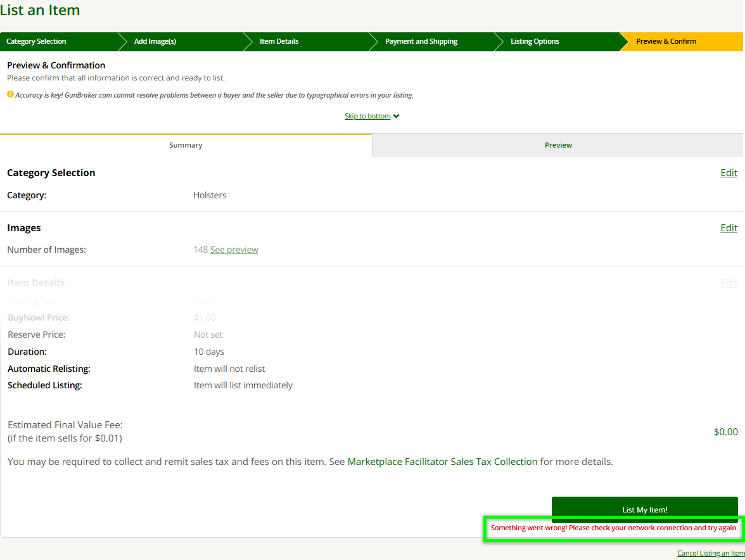
Task: Open the Payment and Shipping step
Action: pyautogui.click(x=421, y=41)
